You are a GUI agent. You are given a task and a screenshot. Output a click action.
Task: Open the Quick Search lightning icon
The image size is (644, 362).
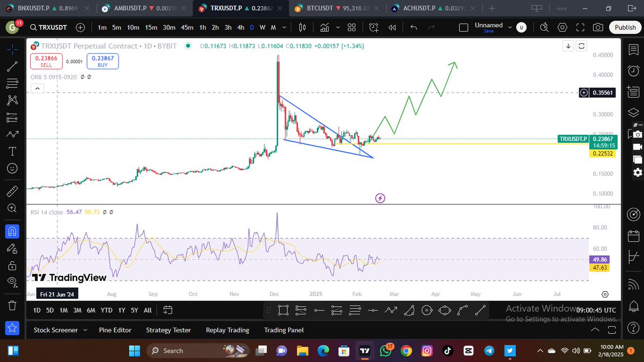[x=544, y=28]
